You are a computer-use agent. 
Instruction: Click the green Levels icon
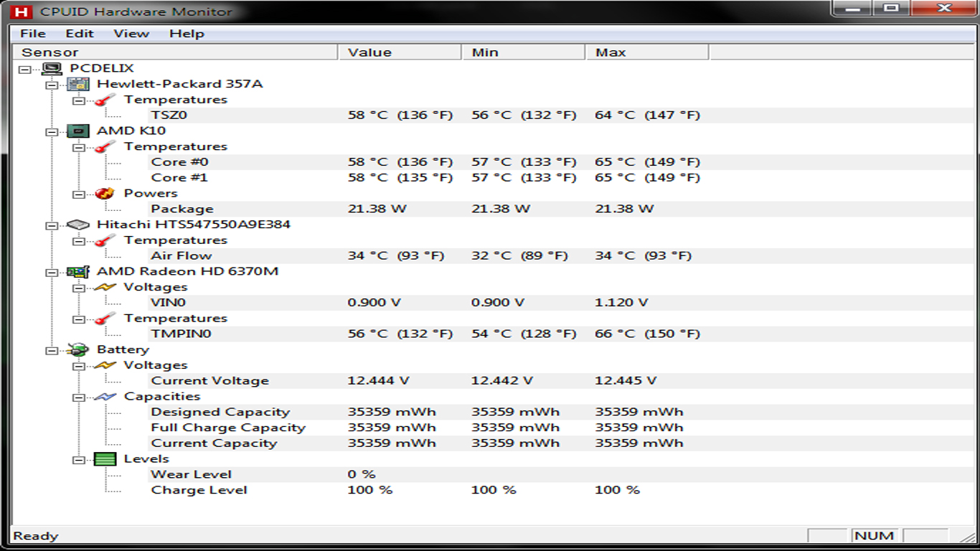pos(105,459)
